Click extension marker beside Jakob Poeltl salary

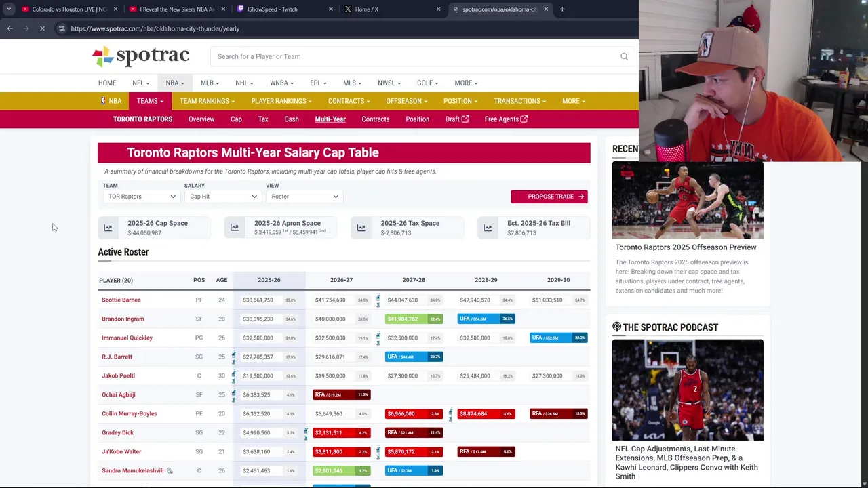coord(233,375)
